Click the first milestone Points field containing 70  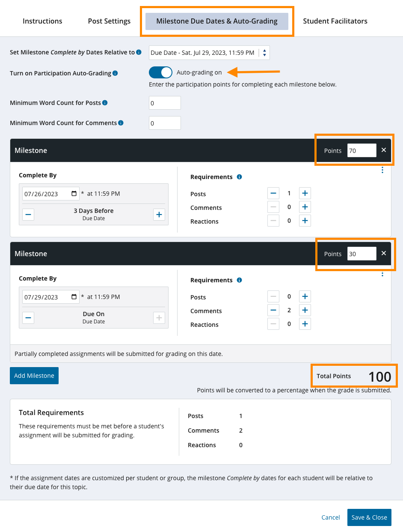362,150
